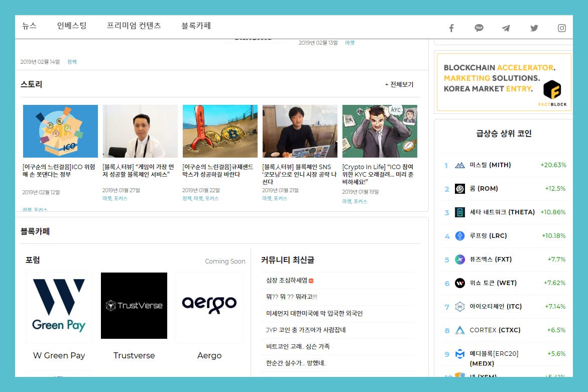
Task: Select CORTEX (CTXC) coin row
Action: point(504,330)
